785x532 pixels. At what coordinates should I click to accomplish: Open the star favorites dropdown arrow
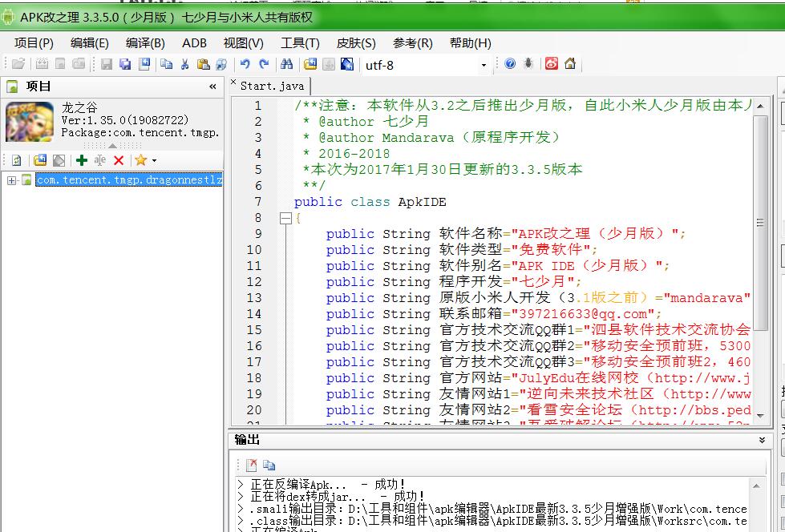click(x=154, y=161)
